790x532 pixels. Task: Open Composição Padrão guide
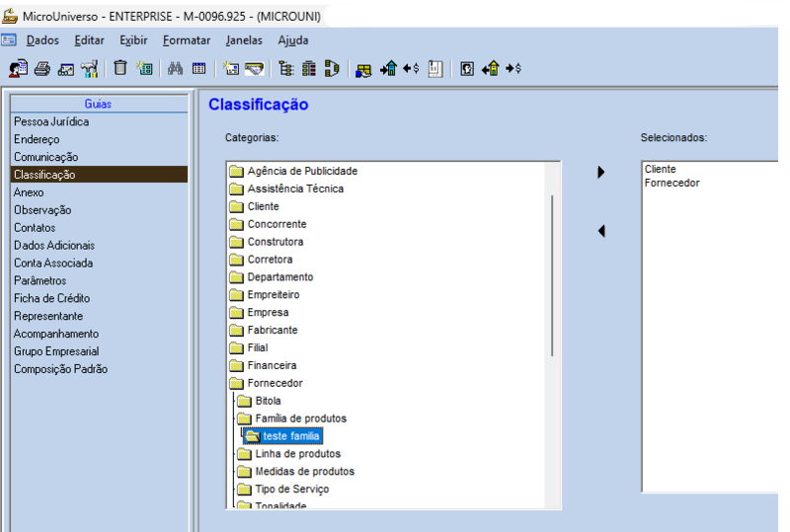point(99,368)
